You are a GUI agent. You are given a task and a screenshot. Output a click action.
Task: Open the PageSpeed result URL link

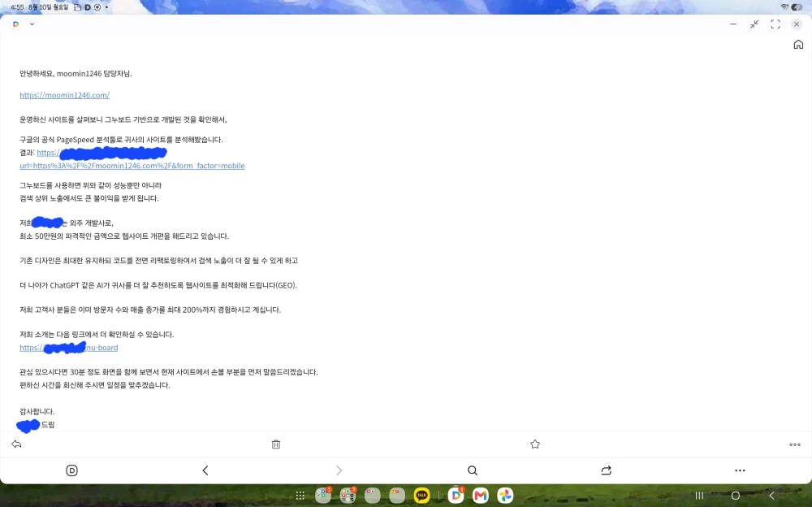[x=132, y=166]
